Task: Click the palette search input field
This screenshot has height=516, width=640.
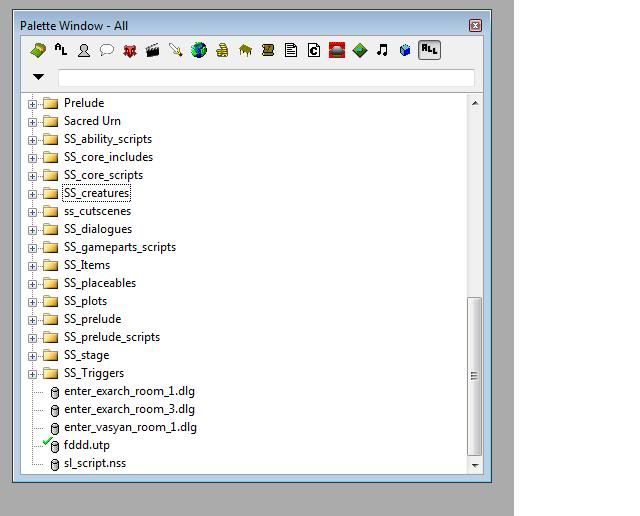Action: point(266,77)
